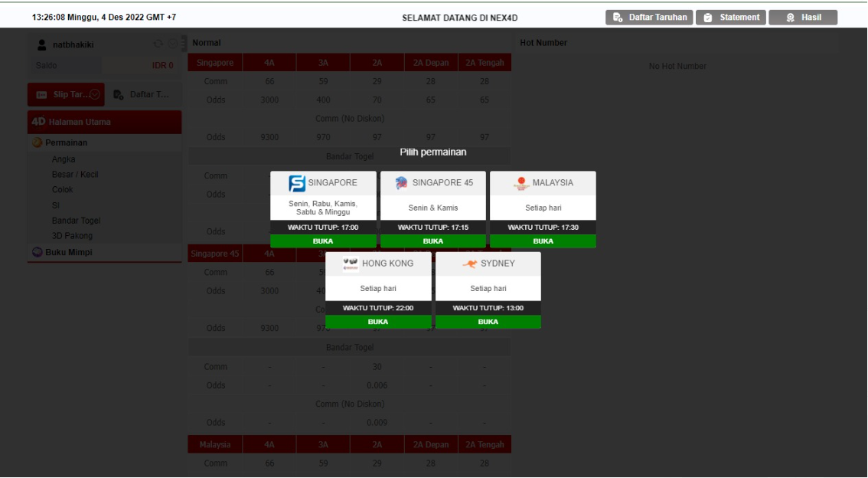Click the WAKTU TUTUP: 13:00 label

pyautogui.click(x=488, y=308)
